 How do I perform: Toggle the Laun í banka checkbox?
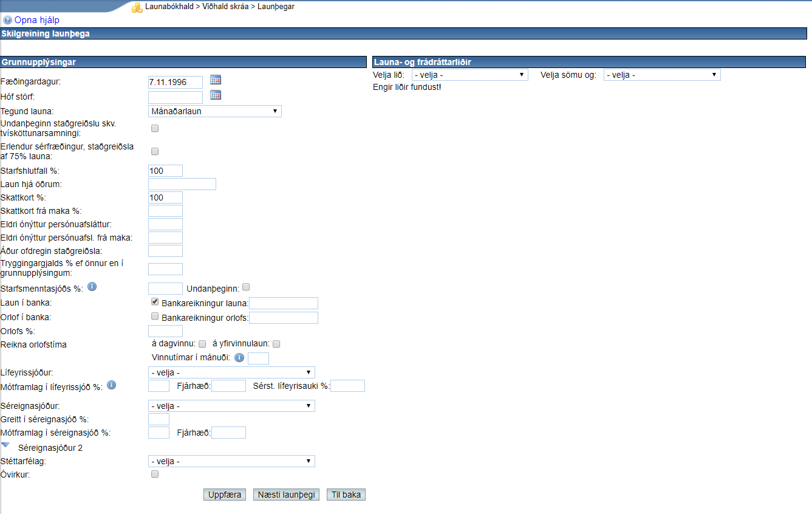coord(155,302)
